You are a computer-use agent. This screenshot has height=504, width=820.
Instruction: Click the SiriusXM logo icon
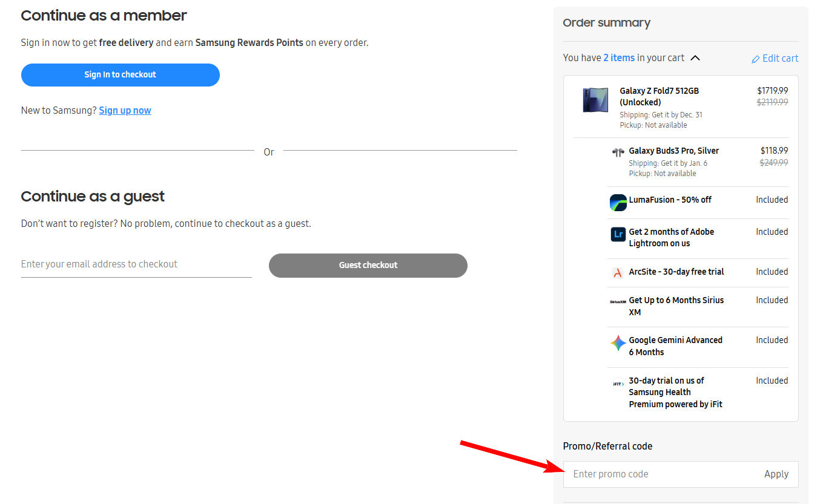[618, 301]
